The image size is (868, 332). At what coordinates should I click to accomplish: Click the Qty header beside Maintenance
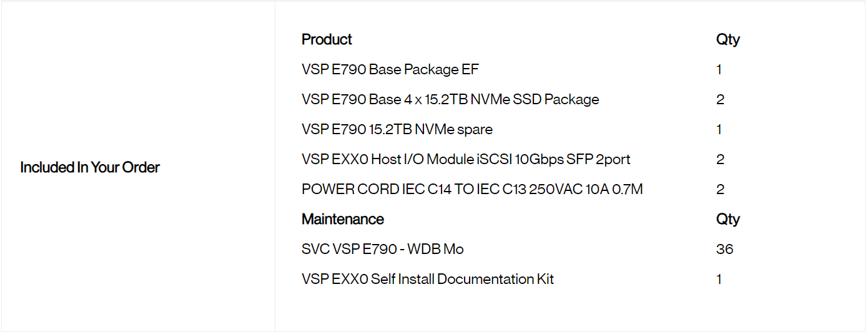(727, 219)
